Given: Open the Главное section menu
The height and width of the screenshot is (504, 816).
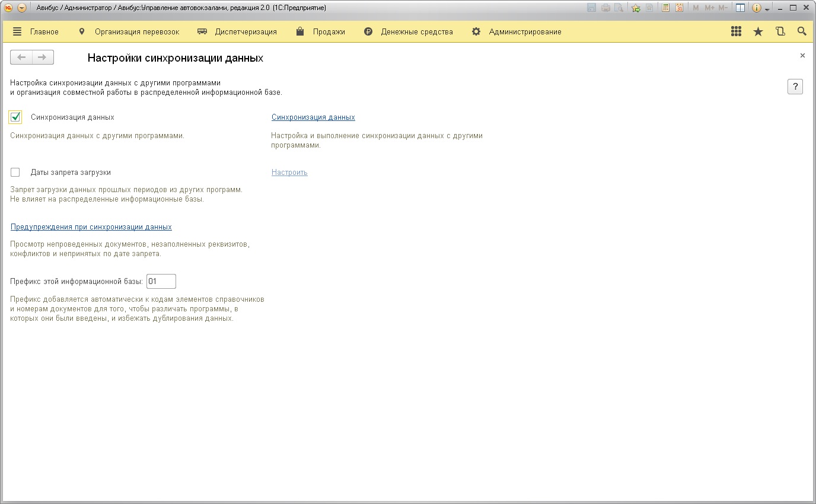Looking at the screenshot, I should tap(36, 32).
